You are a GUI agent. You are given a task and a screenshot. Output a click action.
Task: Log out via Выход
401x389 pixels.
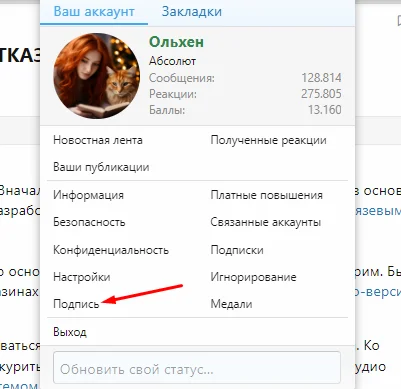click(x=70, y=332)
